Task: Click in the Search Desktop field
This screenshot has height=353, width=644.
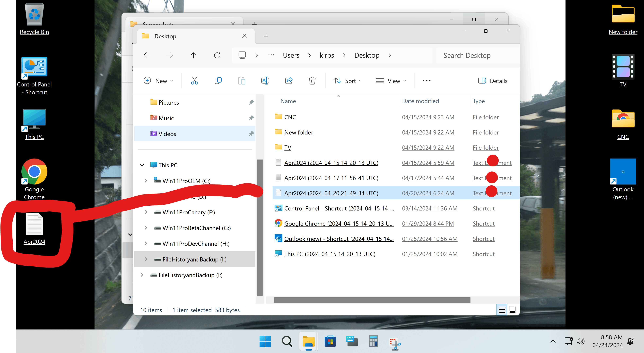Action: [478, 55]
